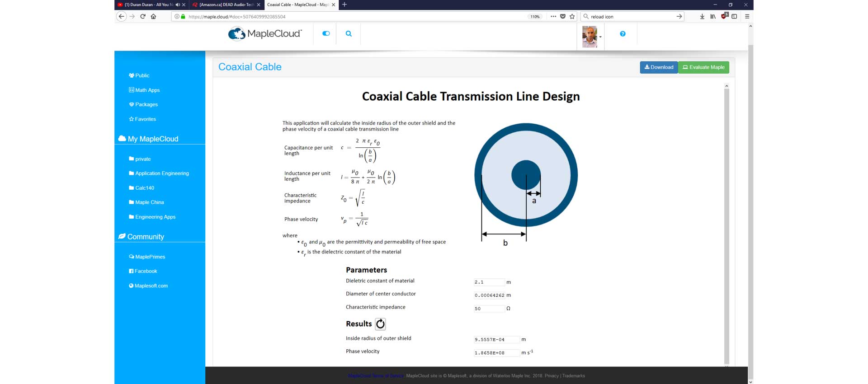868x384 pixels.
Task: Open the Firefox library icon
Action: coord(713,16)
